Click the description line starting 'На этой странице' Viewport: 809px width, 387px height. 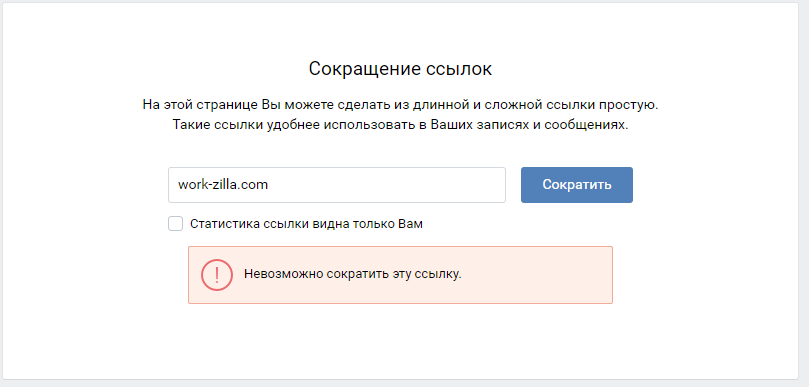(x=400, y=105)
